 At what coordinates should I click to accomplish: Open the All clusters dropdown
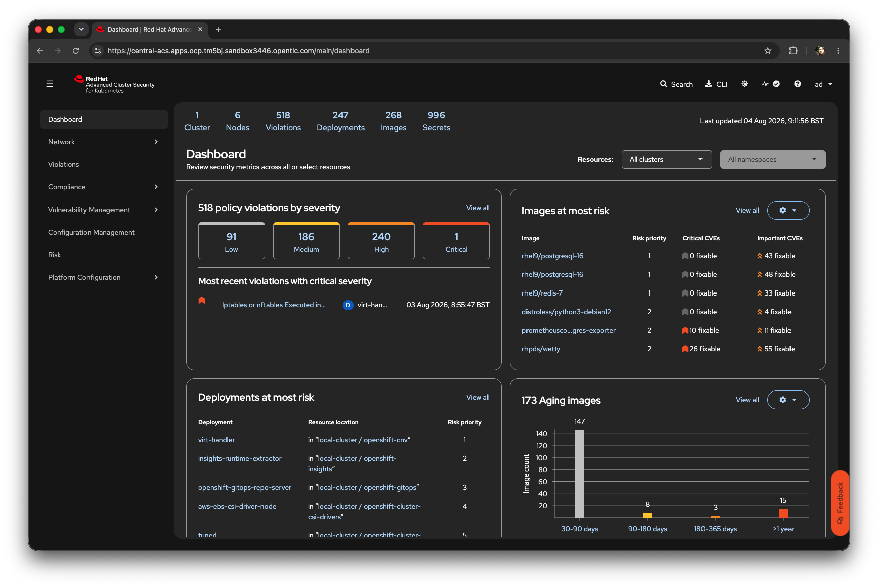click(x=667, y=159)
